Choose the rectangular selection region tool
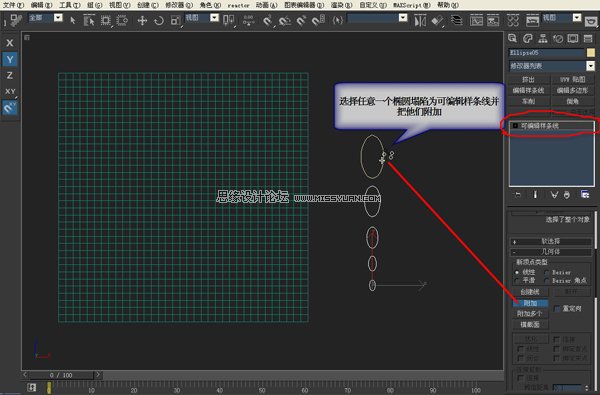Viewport: 600px width, 395px height. click(106, 20)
